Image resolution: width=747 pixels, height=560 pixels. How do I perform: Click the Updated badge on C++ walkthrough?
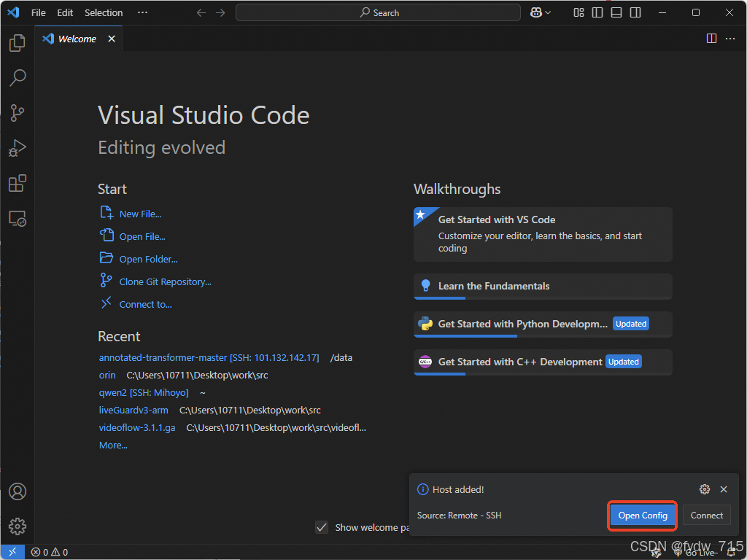[623, 362]
